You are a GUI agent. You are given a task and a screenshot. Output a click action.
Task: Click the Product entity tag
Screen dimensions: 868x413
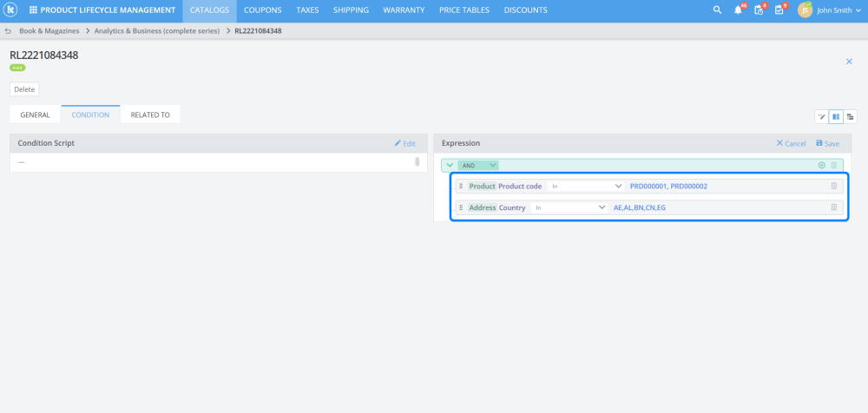[482, 186]
